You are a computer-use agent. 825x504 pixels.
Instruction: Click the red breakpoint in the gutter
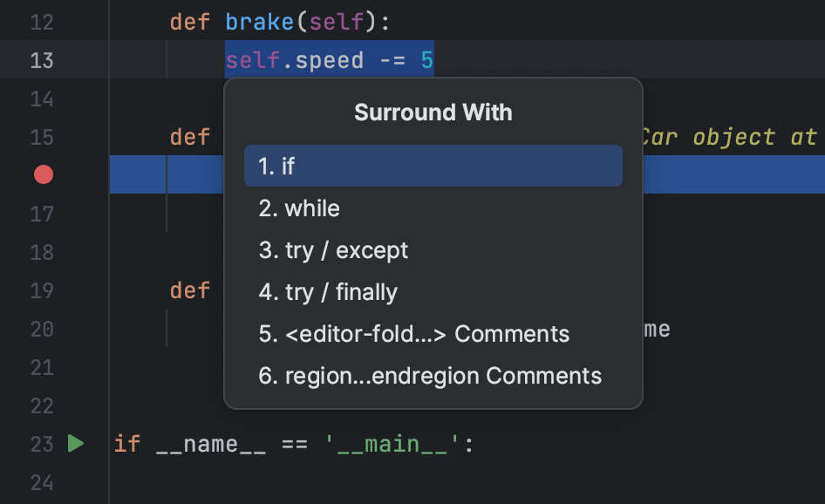click(43, 174)
